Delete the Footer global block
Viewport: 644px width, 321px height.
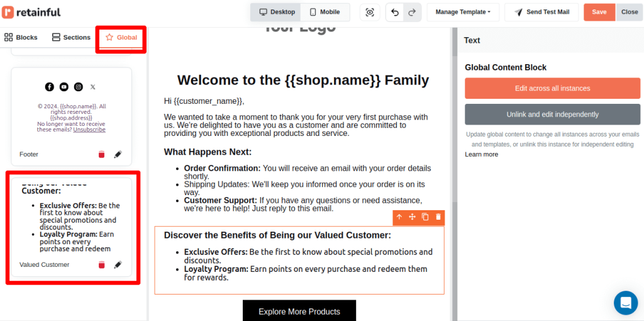coord(101,155)
